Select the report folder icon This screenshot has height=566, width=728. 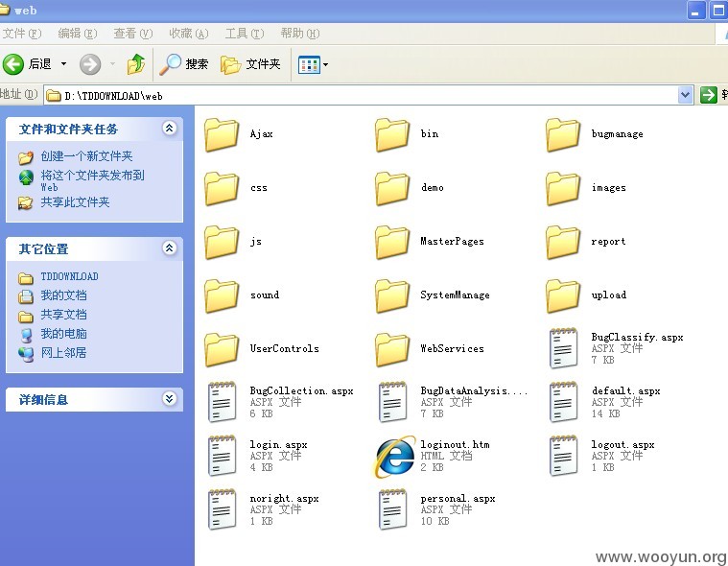(x=563, y=242)
